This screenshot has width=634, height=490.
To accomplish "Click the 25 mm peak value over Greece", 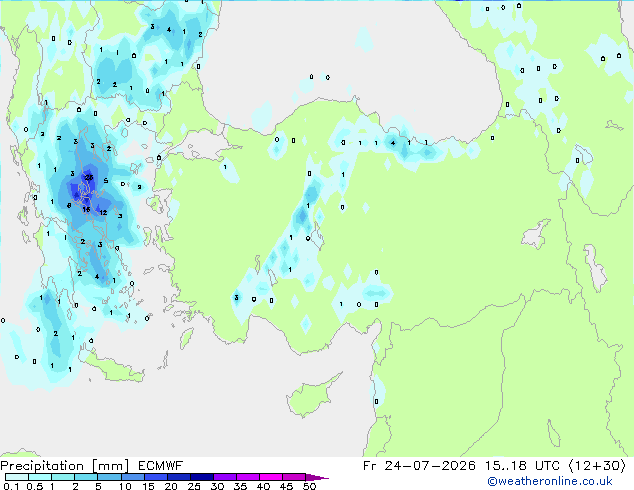I will pos(89,177).
